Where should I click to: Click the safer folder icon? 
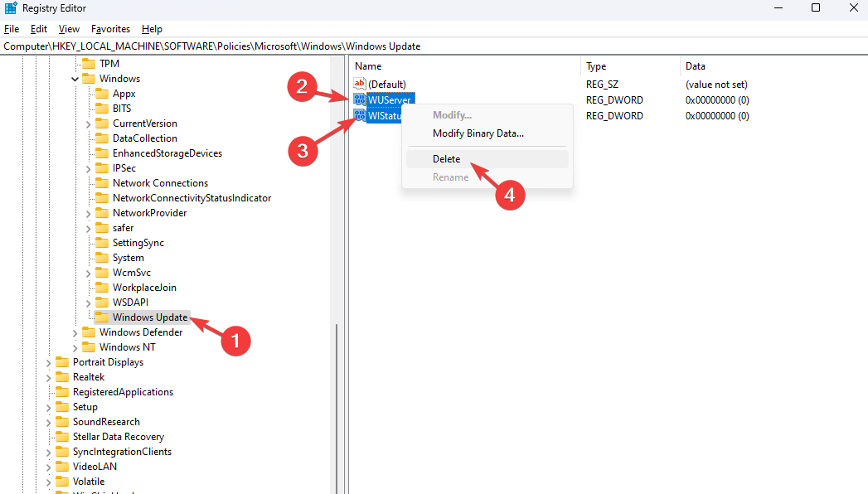[x=102, y=228]
